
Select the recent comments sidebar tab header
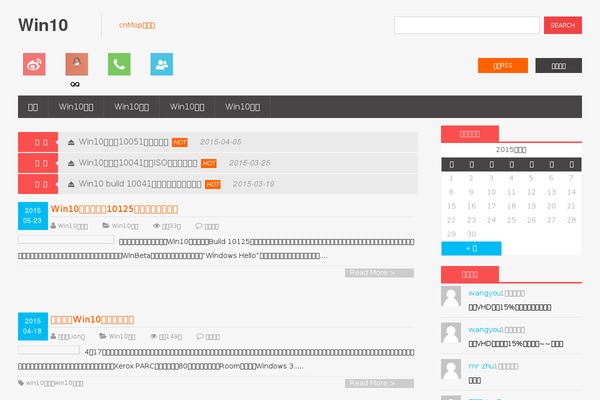[x=470, y=274]
